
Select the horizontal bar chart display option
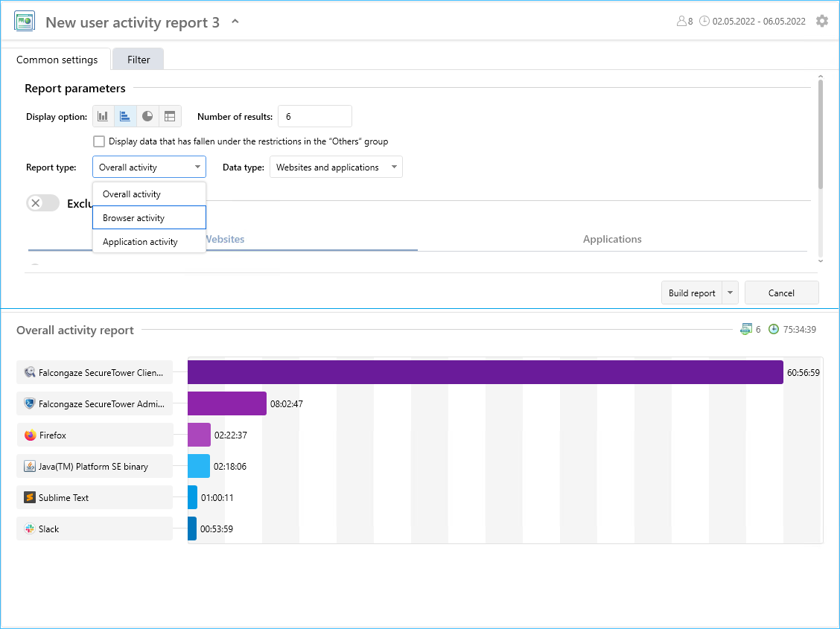[125, 116]
